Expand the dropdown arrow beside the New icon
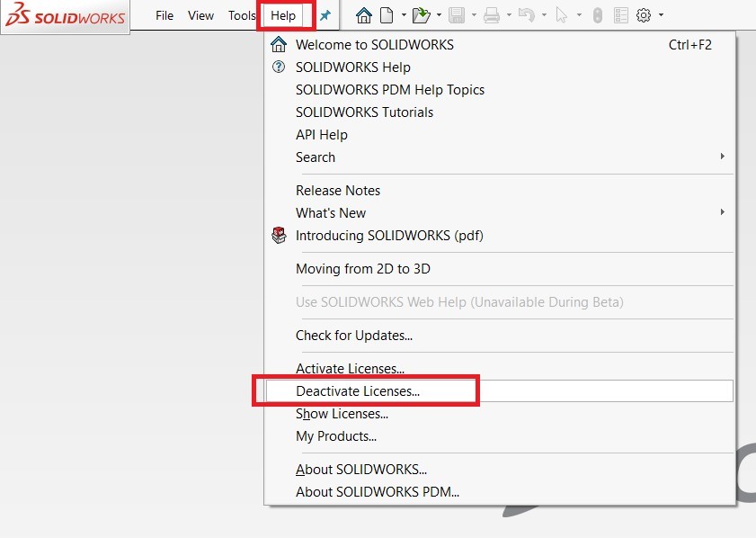756x538 pixels. click(x=404, y=15)
